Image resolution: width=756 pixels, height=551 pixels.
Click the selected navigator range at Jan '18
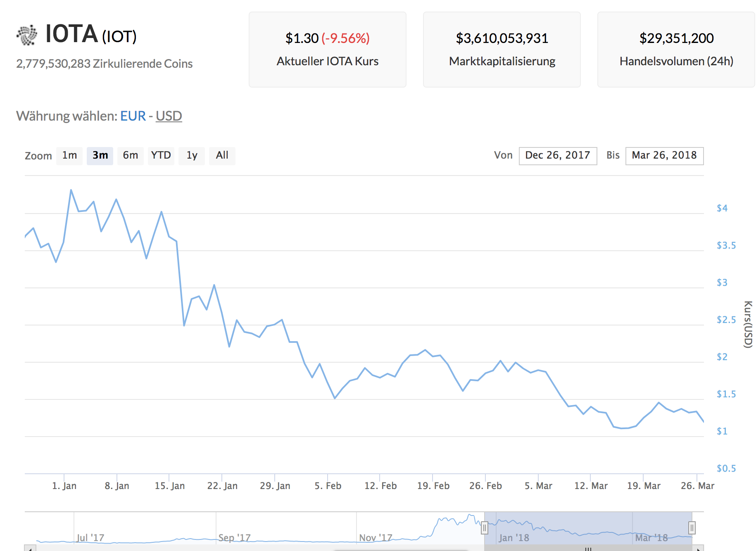pyautogui.click(x=514, y=538)
